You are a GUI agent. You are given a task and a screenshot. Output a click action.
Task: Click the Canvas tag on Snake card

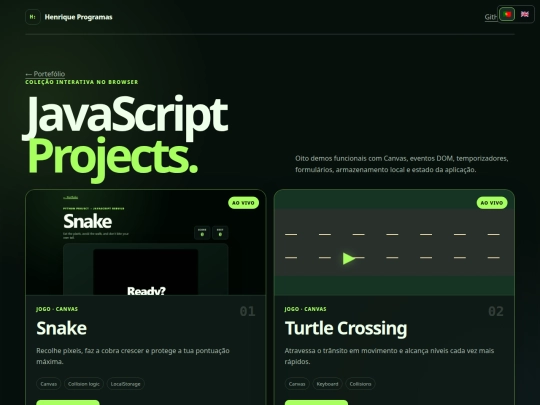click(49, 384)
